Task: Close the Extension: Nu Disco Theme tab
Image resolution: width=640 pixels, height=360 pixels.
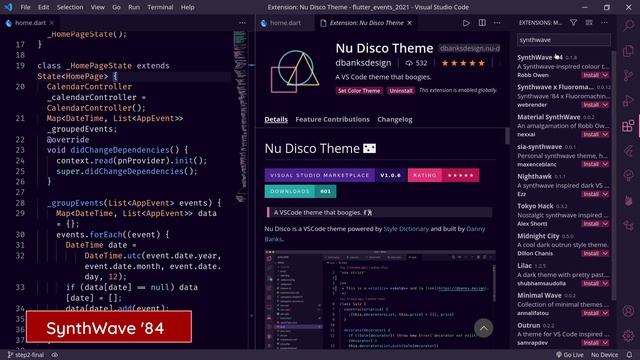Action: click(x=409, y=23)
